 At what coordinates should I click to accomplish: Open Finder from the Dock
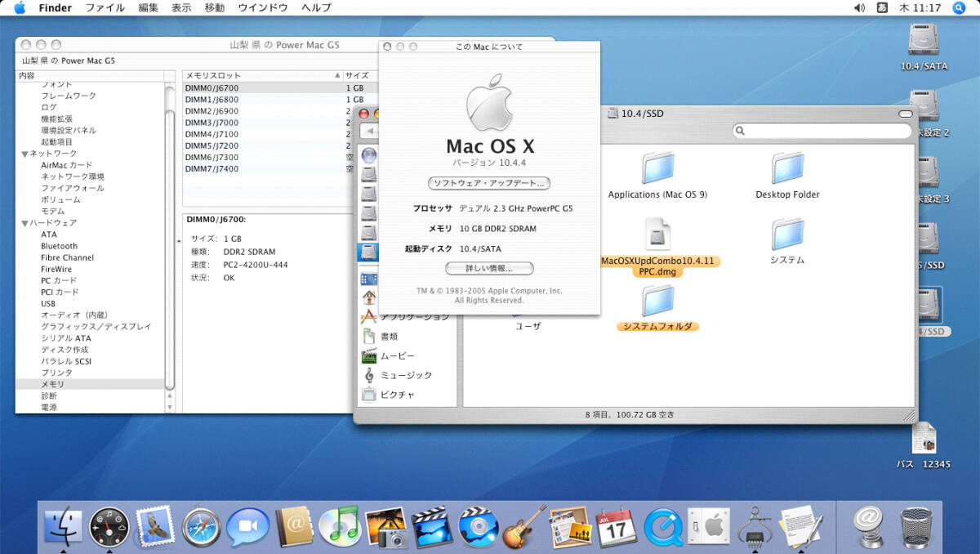coord(63,527)
